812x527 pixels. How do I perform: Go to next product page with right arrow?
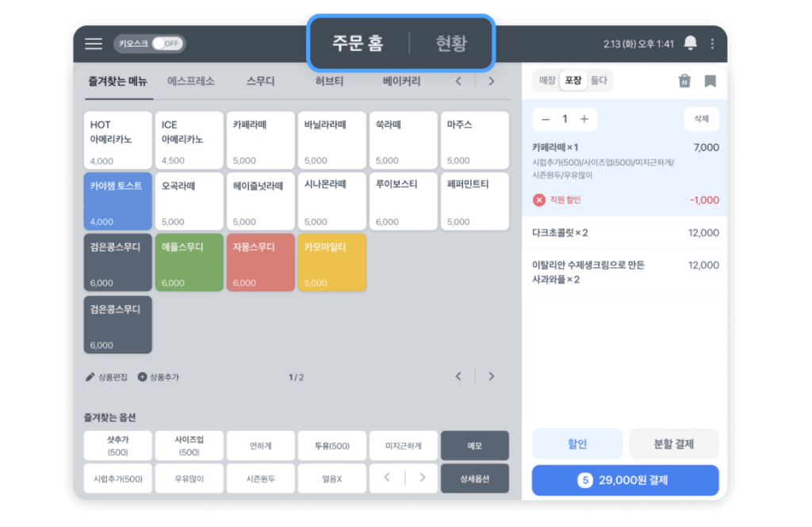tap(491, 376)
